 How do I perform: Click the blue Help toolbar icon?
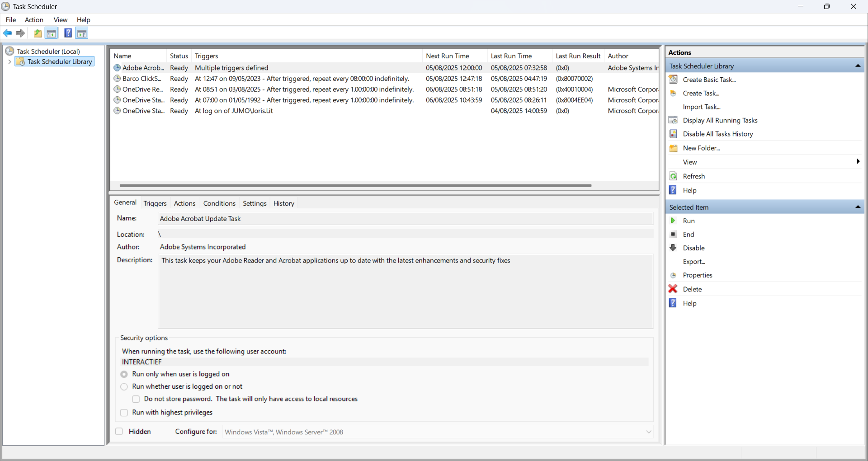[x=68, y=33]
